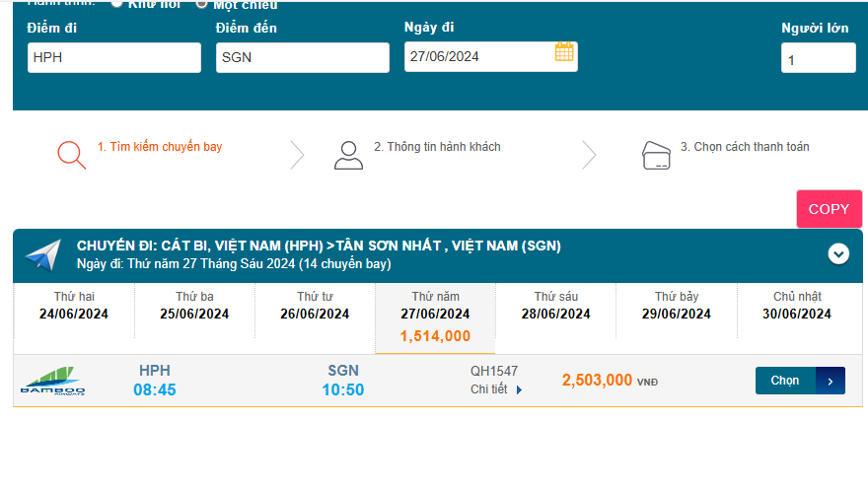This screenshot has width=868, height=492.
Task: Switch to Thứ hai 24/06/2024 date tab
Action: [74, 306]
